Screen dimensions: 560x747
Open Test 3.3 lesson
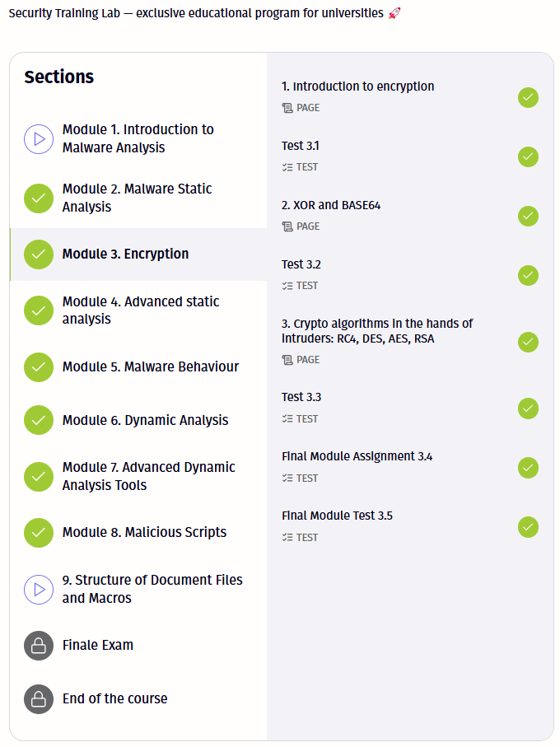point(301,397)
